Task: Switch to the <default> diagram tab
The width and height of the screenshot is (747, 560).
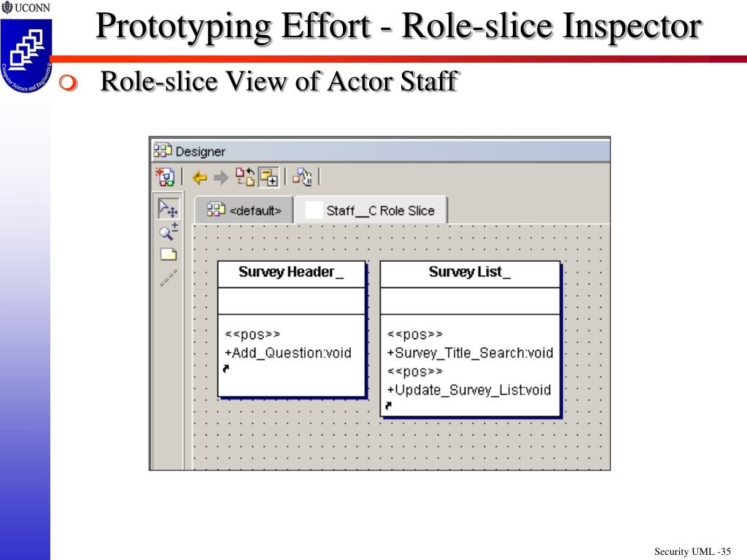Action: click(x=244, y=210)
